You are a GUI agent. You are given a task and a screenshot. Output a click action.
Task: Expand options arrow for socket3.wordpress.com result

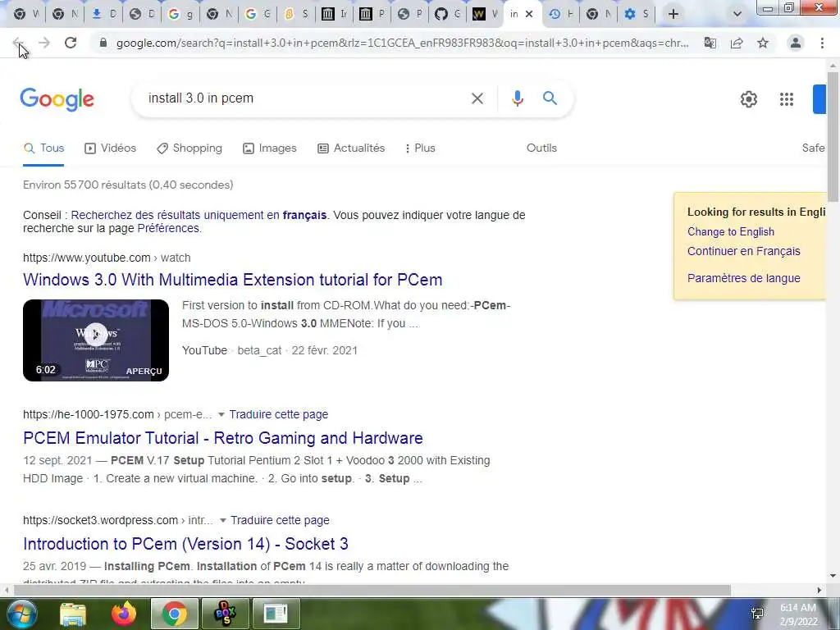223,521
